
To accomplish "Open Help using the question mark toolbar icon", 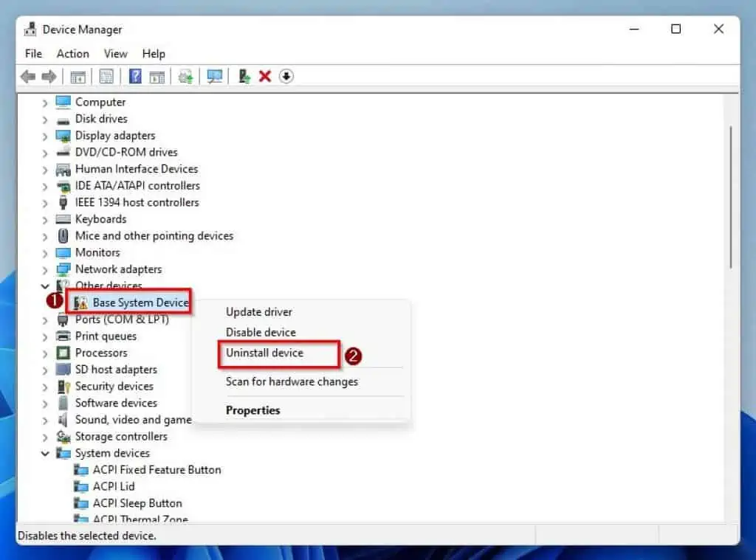I will pos(137,76).
